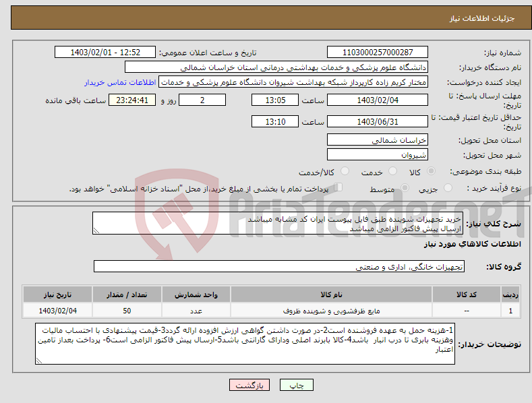Click the unit cell عدد

[x=196, y=311]
